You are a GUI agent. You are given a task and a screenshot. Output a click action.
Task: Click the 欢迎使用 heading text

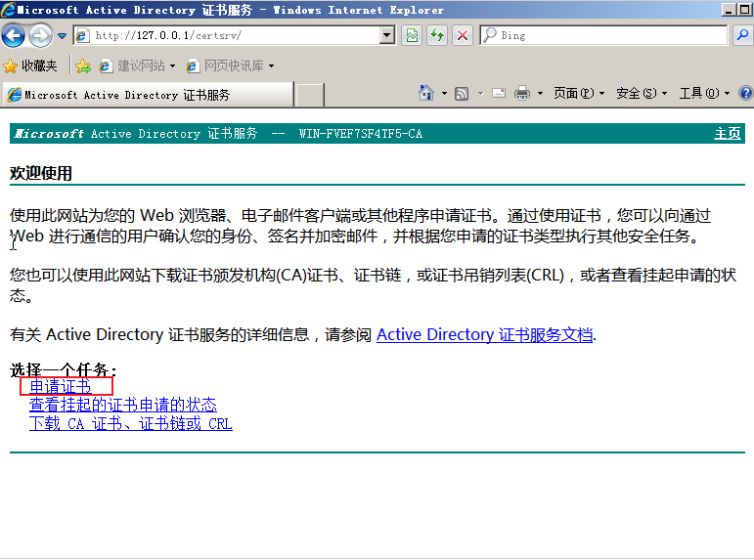(x=41, y=173)
